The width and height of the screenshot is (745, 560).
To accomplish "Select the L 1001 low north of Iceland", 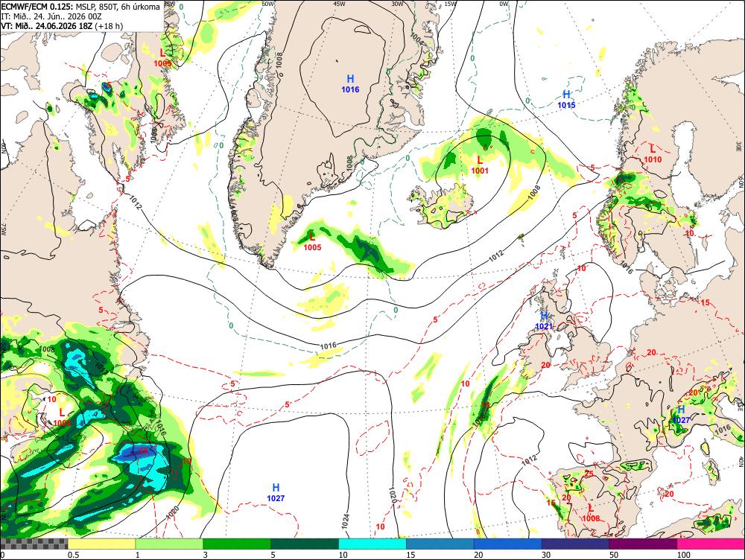I will [x=479, y=165].
